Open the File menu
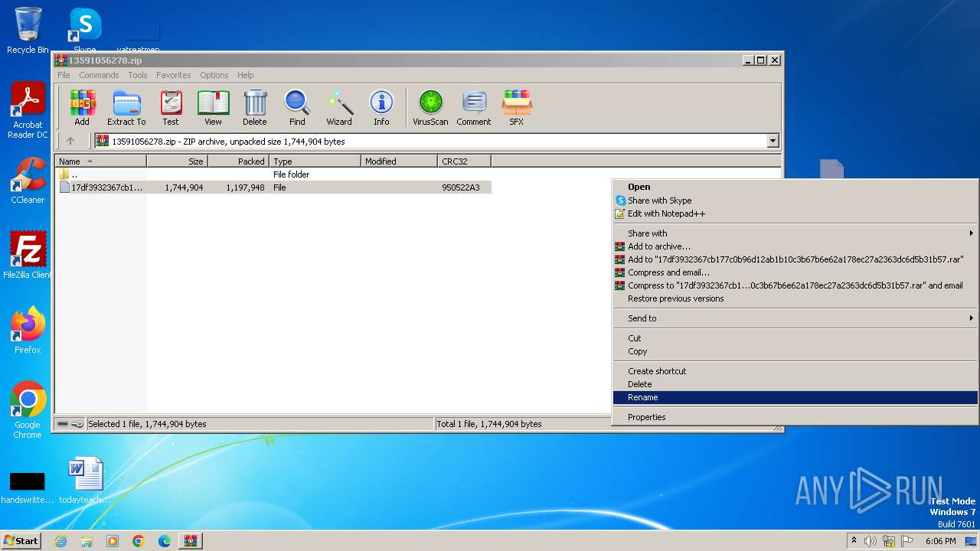The image size is (980, 551). click(x=64, y=75)
